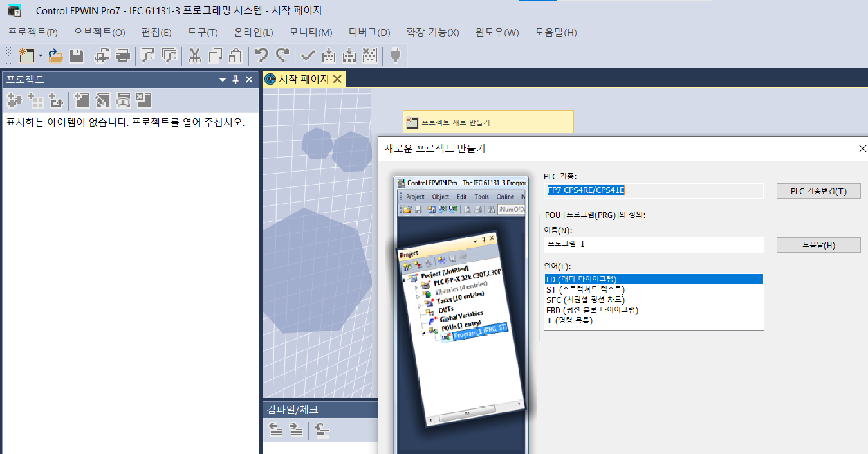Click the Find magnifier icon
This screenshot has width=868, height=454.
click(x=148, y=56)
